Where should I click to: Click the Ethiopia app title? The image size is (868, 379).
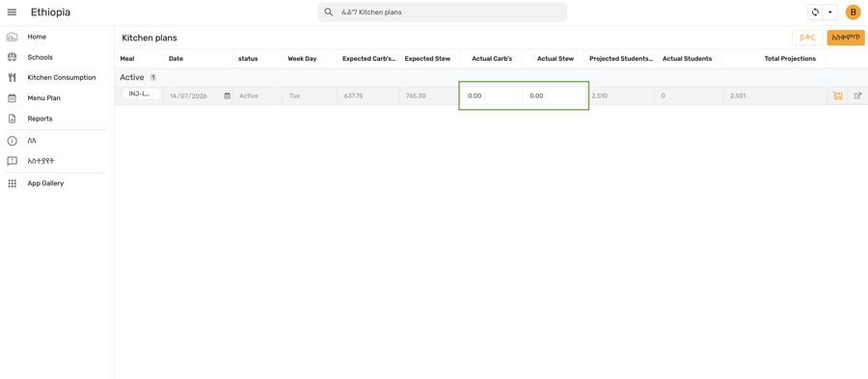coord(50,13)
